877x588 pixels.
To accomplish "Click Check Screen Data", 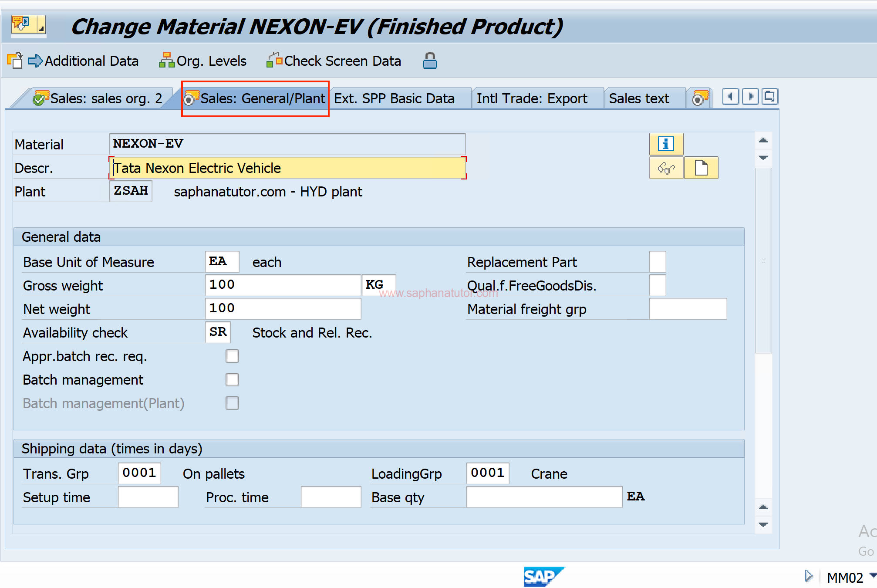I will click(x=334, y=61).
